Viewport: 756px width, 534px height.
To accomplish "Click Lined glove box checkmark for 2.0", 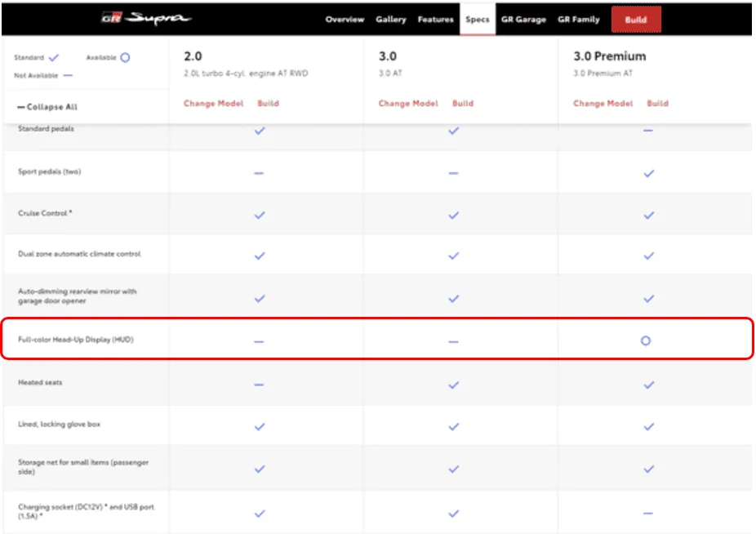I will 260,426.
